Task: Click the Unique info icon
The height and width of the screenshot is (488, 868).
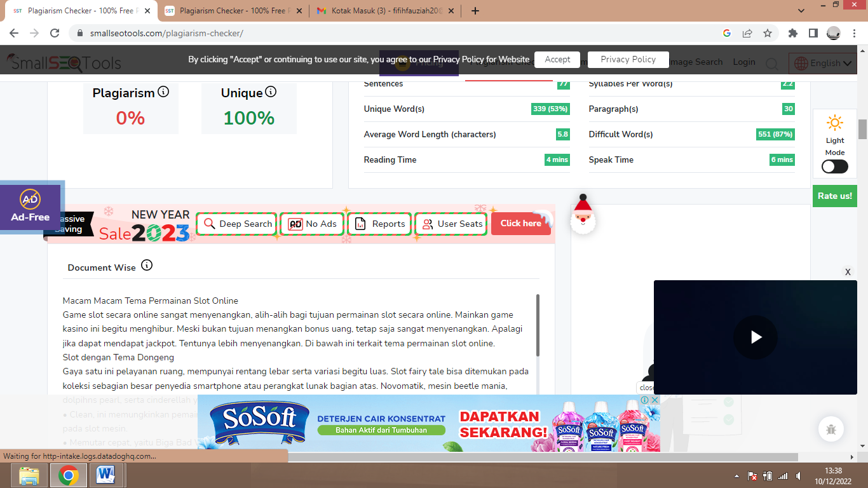Action: click(x=271, y=92)
